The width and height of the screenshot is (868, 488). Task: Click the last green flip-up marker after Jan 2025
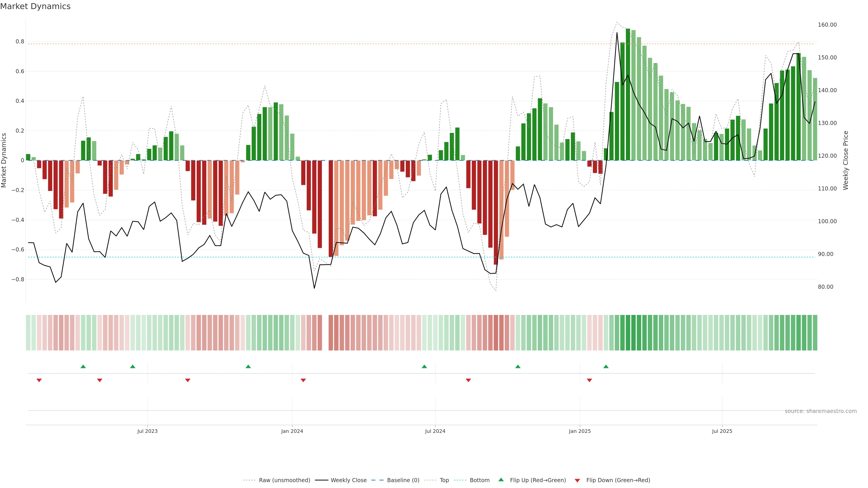pos(606,366)
